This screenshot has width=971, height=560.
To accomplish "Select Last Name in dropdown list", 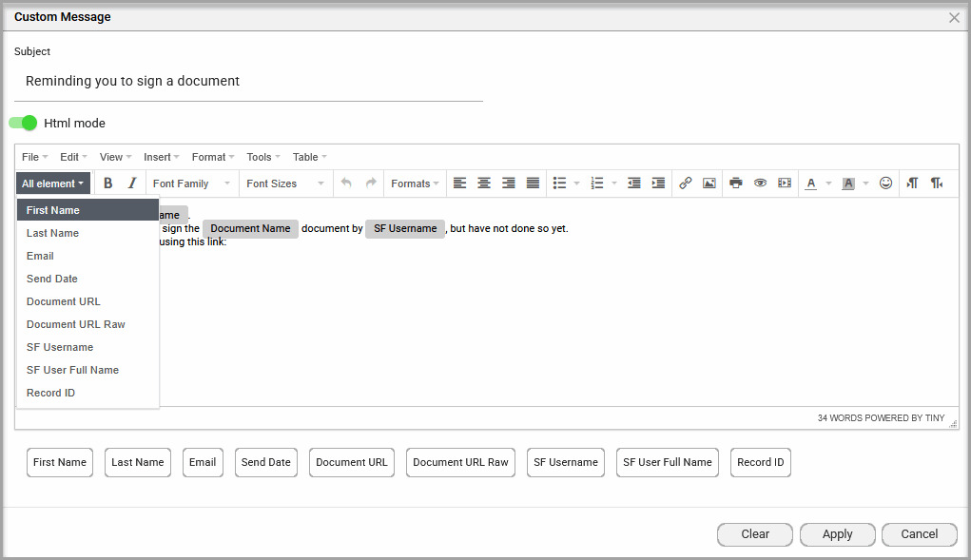I will [x=87, y=233].
